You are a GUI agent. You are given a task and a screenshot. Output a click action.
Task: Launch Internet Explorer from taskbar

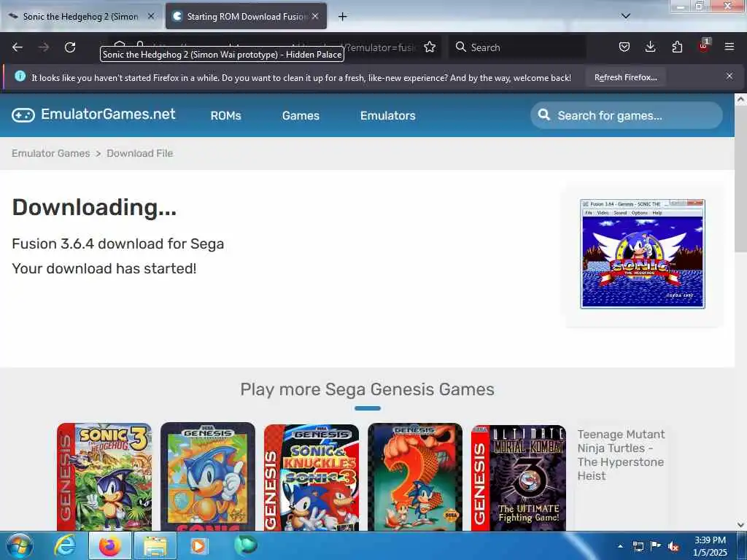[64, 545]
